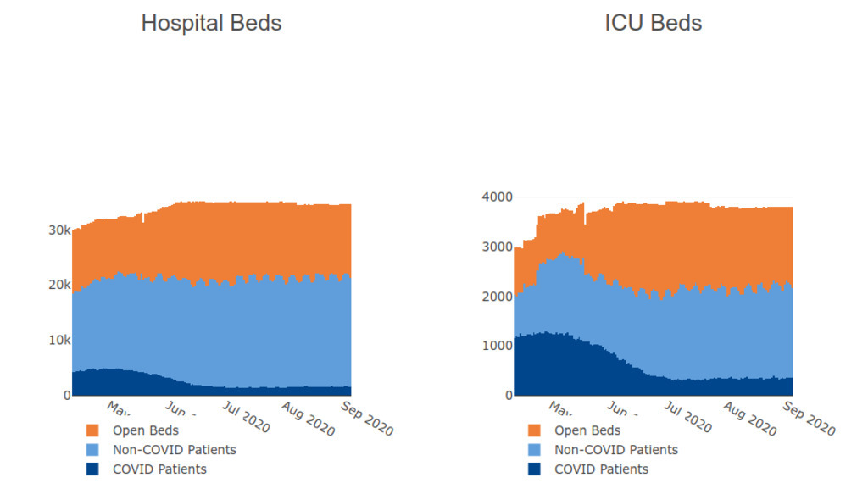Screen dimensions: 868x494
Task: Toggle Open Beds label in ICU Beds legend
Action: click(x=587, y=430)
